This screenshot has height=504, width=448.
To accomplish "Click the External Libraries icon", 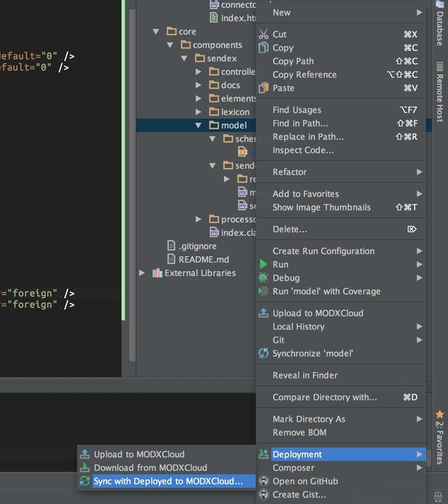I will [x=156, y=272].
